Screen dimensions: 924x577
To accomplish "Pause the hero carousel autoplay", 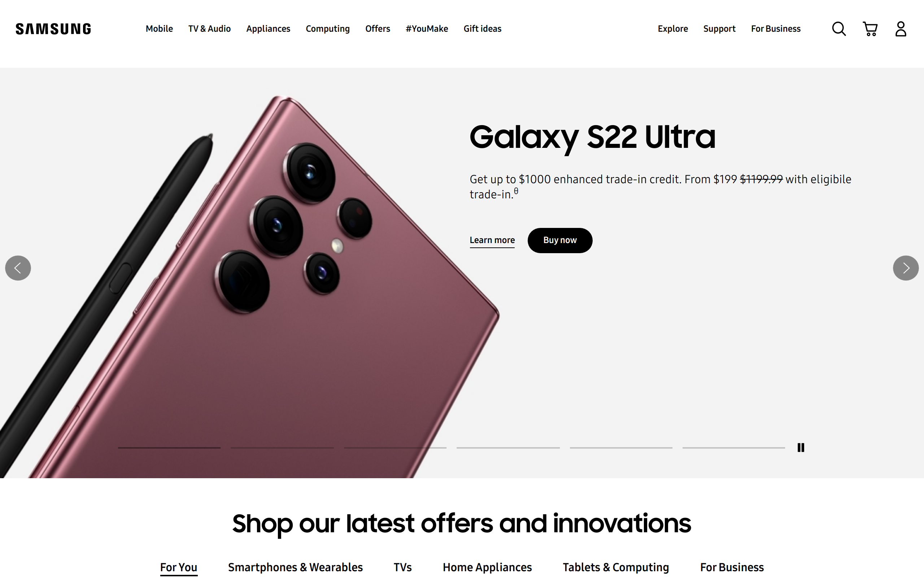I will tap(801, 448).
